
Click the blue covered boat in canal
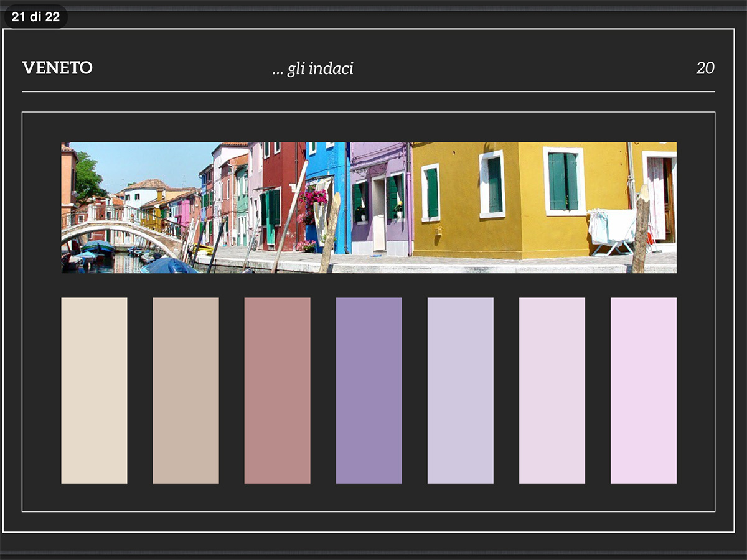(x=167, y=266)
